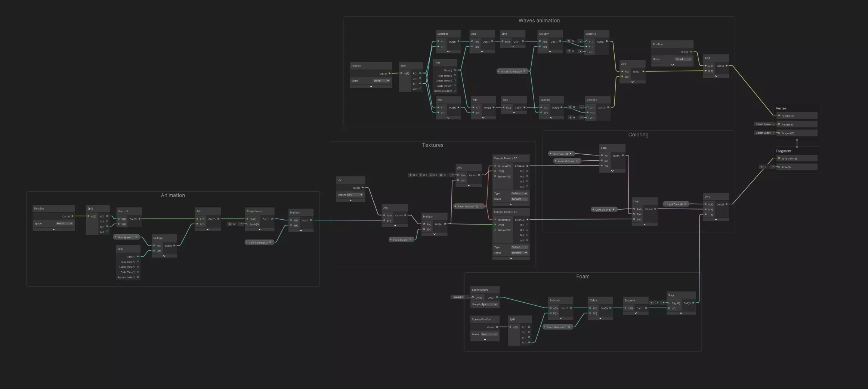Select the Foam Texture property node
868x389 pixels.
[468, 206]
